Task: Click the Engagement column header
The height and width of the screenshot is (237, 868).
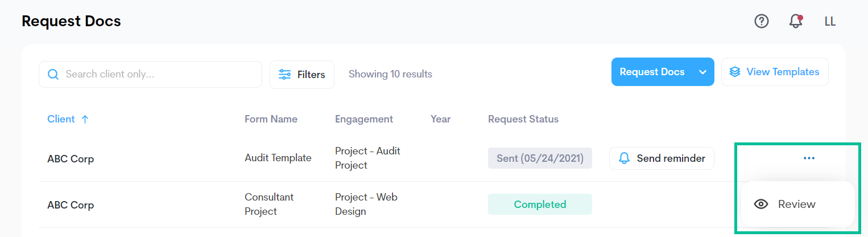Action: (x=363, y=119)
